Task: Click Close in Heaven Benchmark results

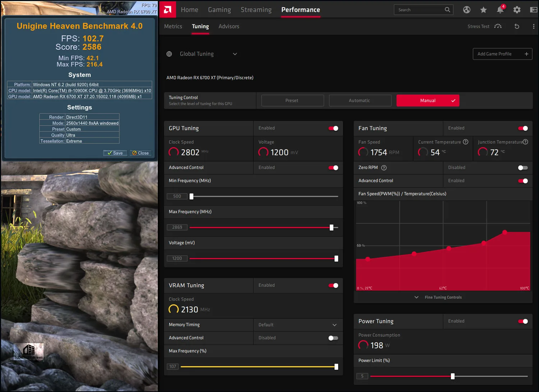Action: pos(140,153)
